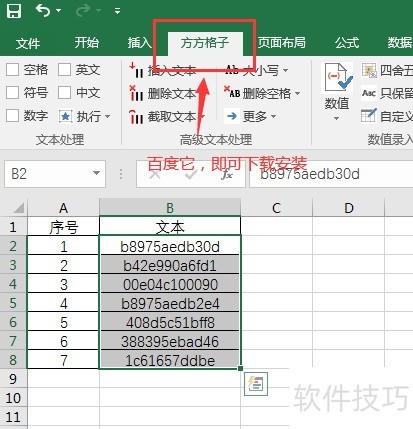The image size is (413, 429).
Task: Cancel the formula bar entry
Action: (155, 174)
